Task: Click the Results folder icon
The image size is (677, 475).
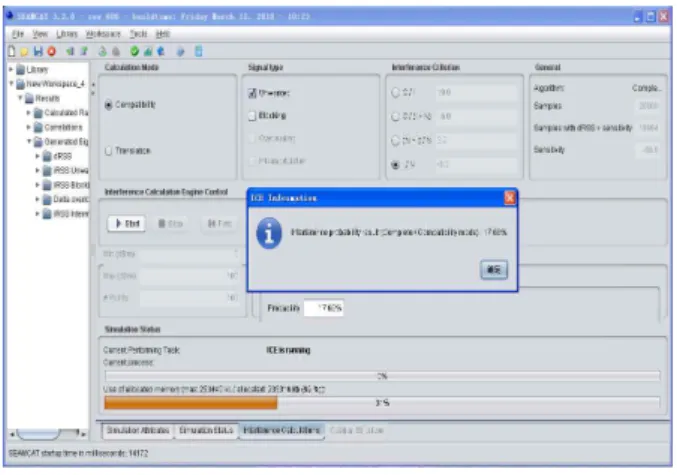Action: click(29, 98)
